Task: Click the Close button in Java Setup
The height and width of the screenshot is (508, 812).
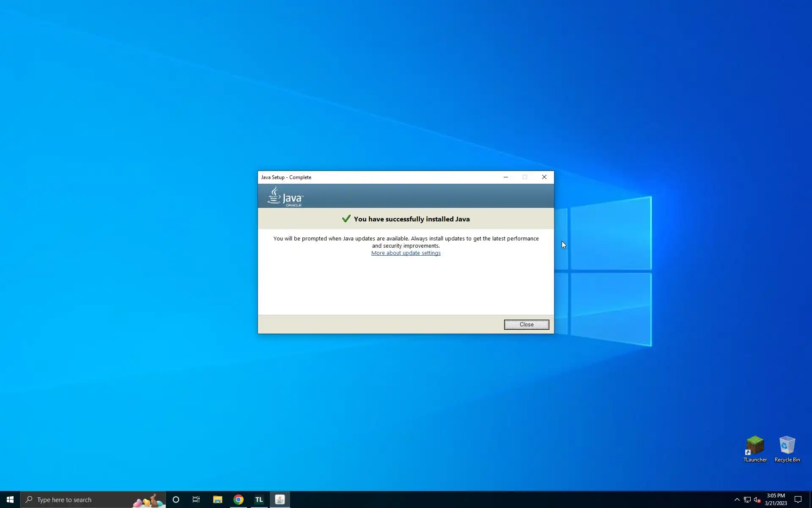Action: 526,325
